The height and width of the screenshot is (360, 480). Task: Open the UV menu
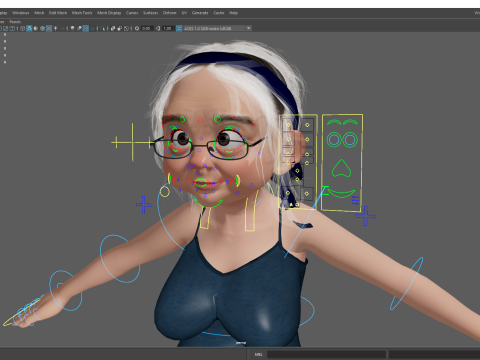coord(184,13)
